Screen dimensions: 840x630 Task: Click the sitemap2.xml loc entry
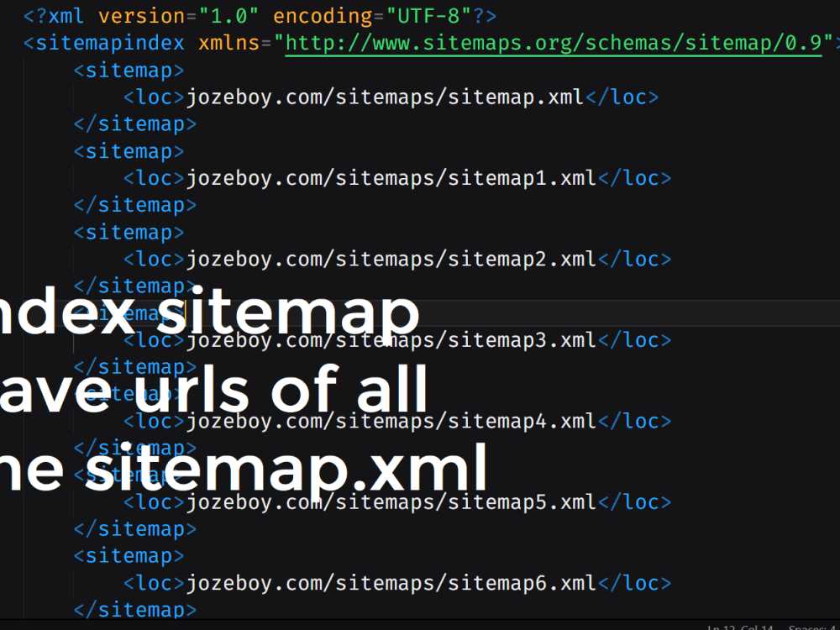click(391, 259)
